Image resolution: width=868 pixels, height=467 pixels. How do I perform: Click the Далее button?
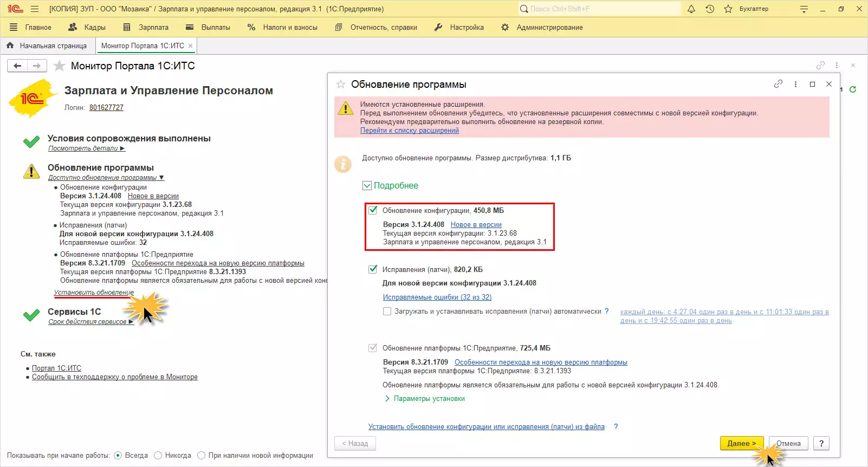[x=742, y=443]
